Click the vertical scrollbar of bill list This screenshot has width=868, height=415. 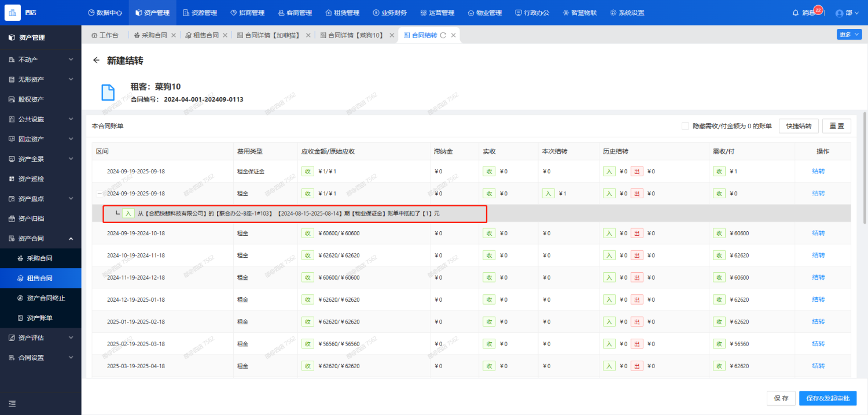click(865, 168)
